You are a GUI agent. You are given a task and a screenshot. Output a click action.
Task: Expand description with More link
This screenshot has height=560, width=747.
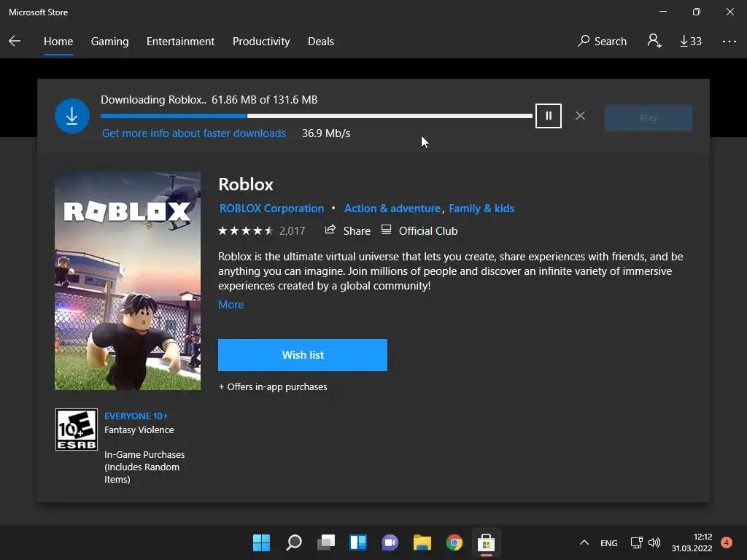(x=231, y=305)
